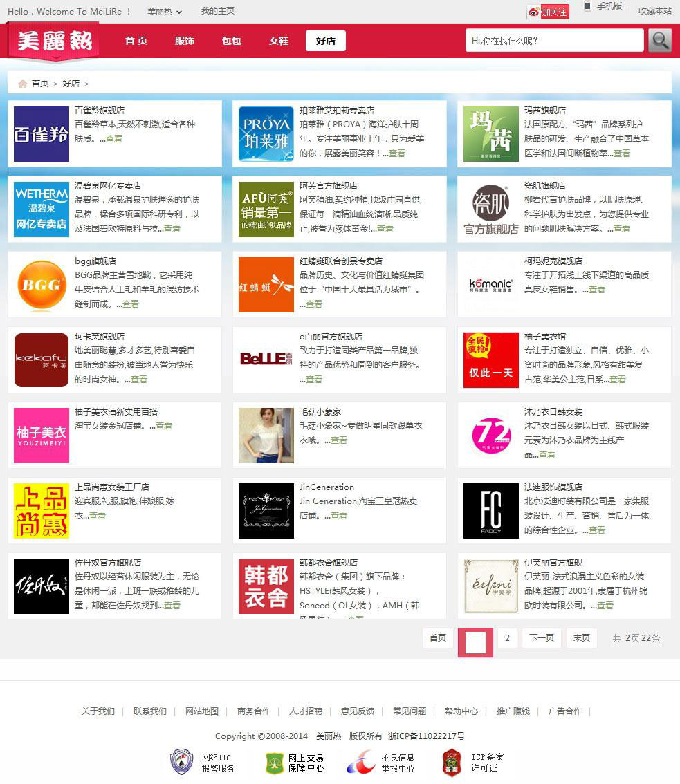Open 商务合作 footer link

[254, 711]
